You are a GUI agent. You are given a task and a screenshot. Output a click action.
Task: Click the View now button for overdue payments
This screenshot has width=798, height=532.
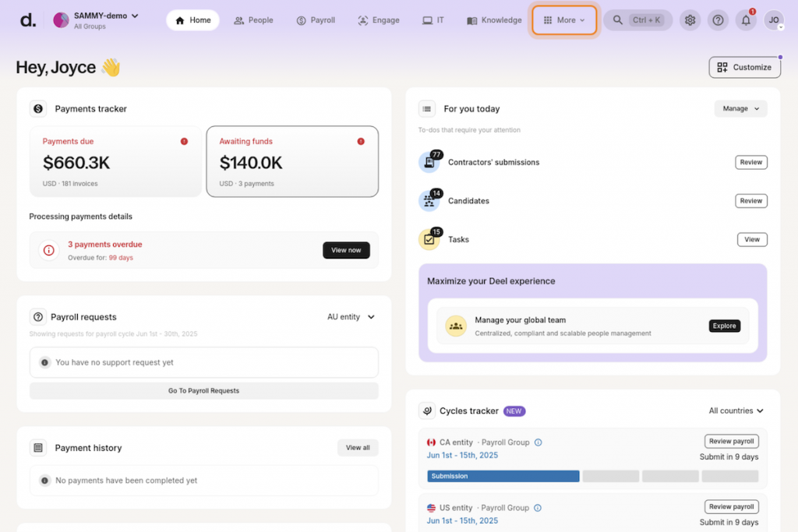(346, 250)
